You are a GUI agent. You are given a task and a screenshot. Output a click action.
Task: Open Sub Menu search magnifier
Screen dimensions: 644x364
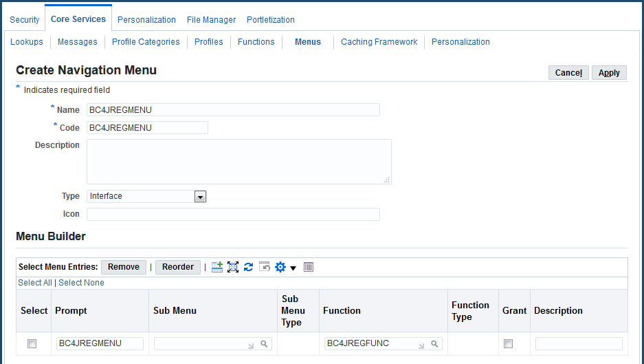[264, 344]
